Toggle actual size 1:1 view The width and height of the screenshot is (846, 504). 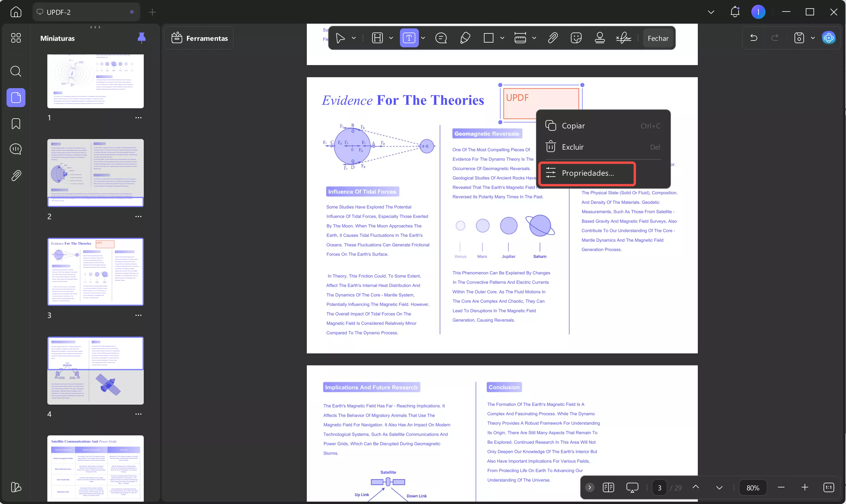click(828, 488)
